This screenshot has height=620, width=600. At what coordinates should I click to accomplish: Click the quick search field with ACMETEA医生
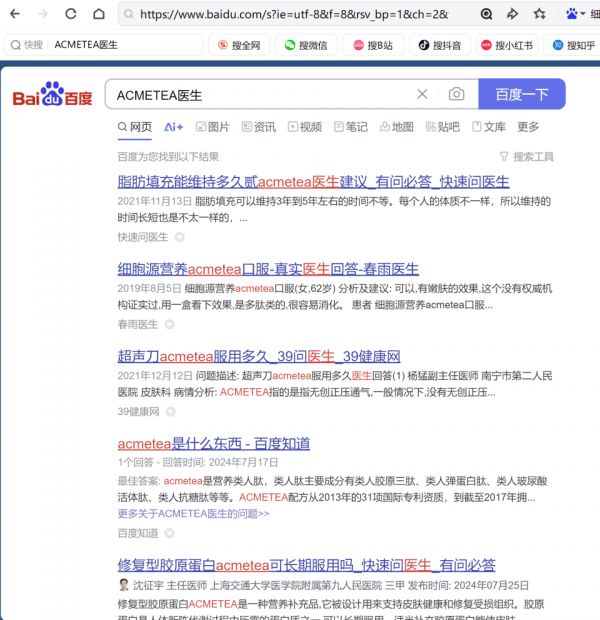tap(104, 45)
